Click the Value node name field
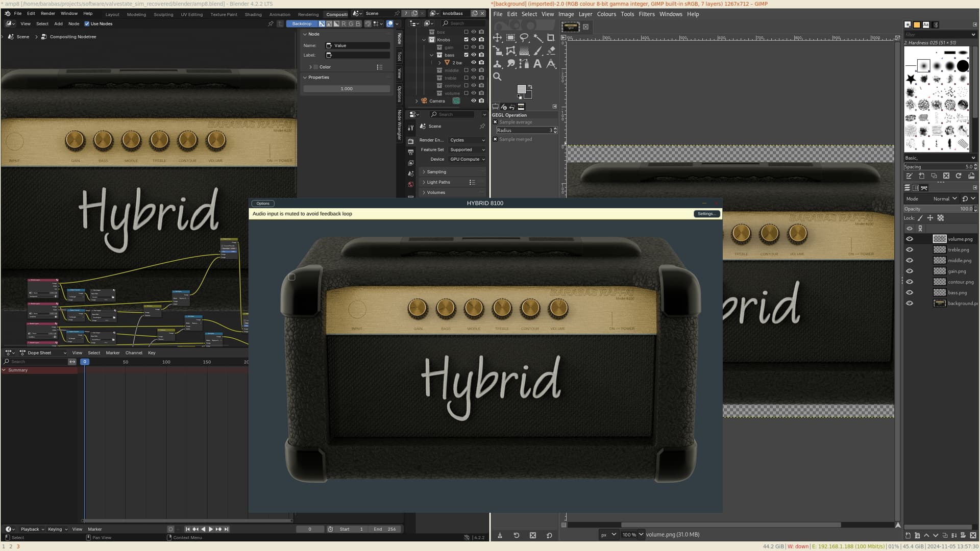Viewport: 980px width, 551px height. pos(361,45)
